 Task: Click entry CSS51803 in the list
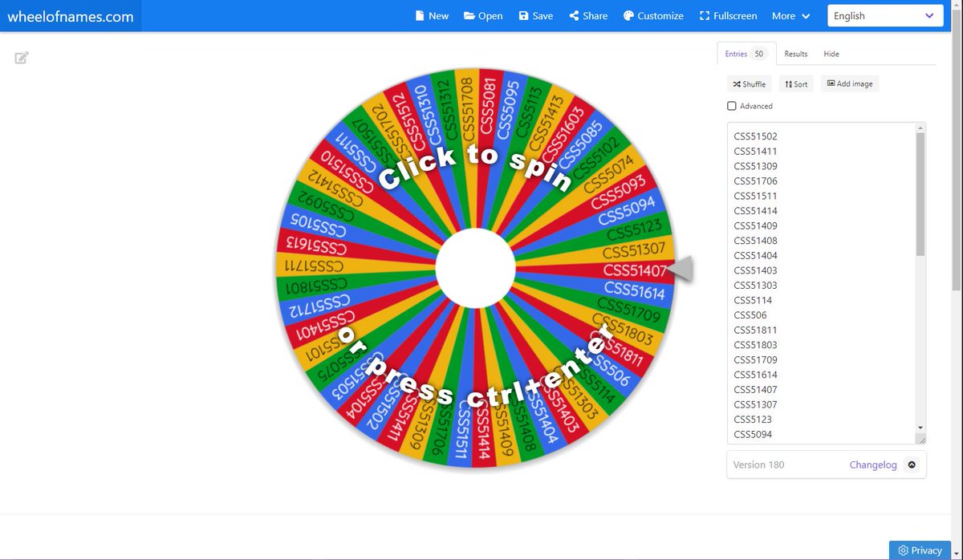coord(755,345)
